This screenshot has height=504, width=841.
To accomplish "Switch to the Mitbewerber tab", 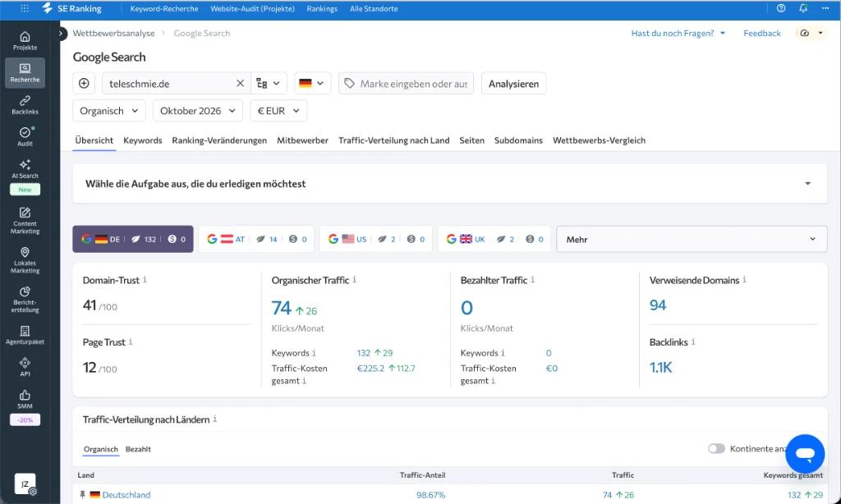I will [302, 140].
